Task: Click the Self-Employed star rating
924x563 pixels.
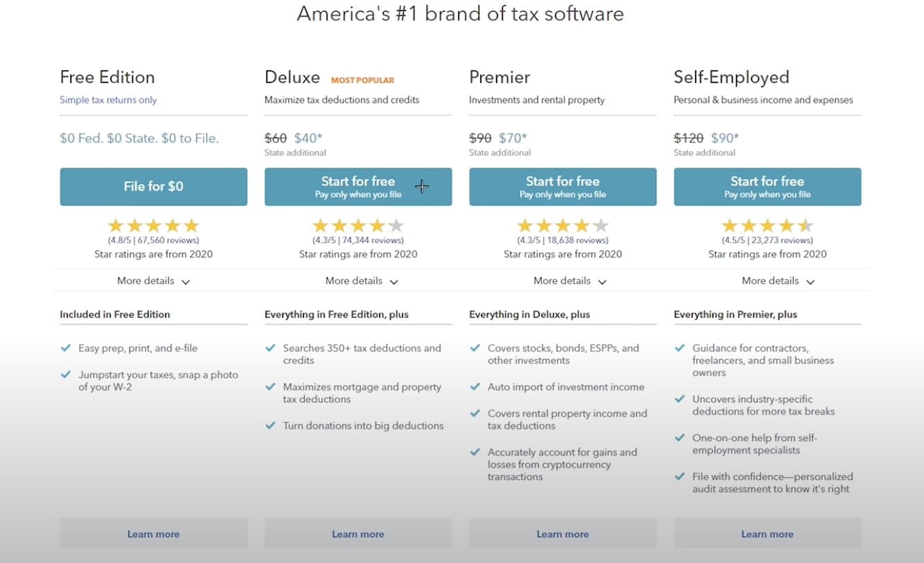Action: click(767, 226)
